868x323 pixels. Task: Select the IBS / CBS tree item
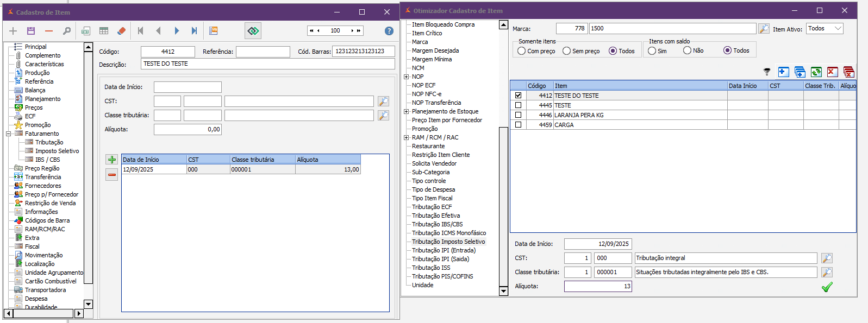[47, 160]
